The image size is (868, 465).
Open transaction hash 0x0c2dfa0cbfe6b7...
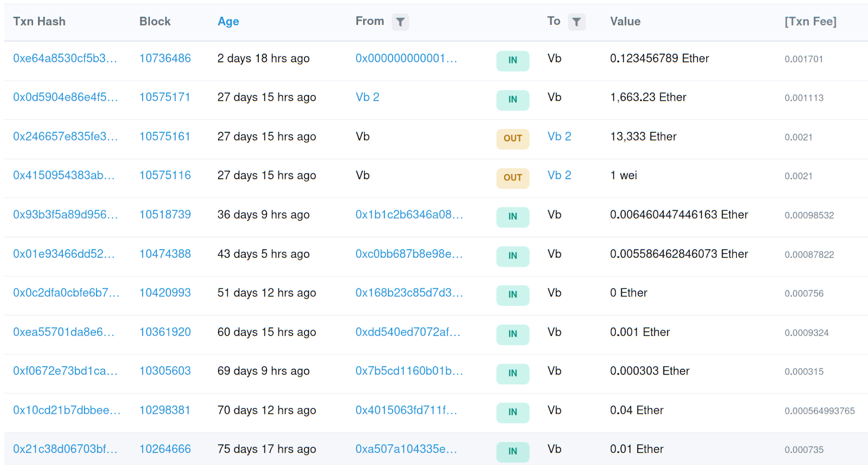click(67, 293)
